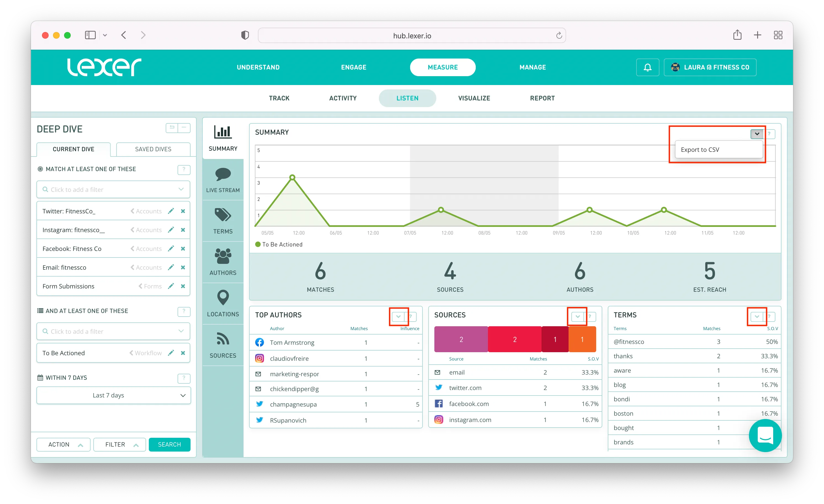This screenshot has height=504, width=824.
Task: Go to the Visualize sub-navigation tab
Action: pyautogui.click(x=474, y=98)
